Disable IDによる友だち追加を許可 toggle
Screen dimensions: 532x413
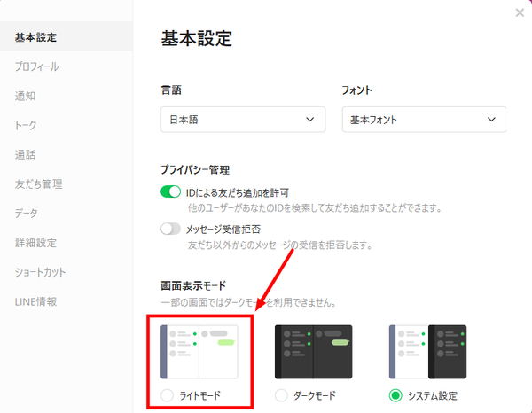(x=170, y=192)
